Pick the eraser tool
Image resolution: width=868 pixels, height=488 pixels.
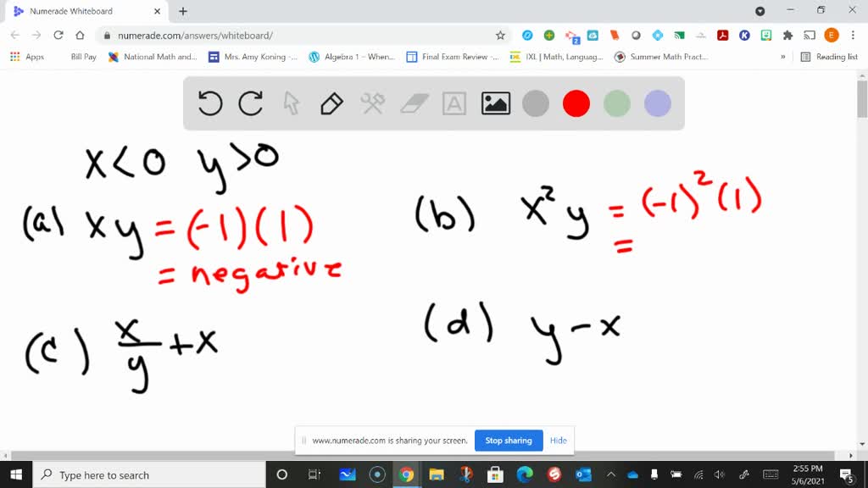(414, 103)
